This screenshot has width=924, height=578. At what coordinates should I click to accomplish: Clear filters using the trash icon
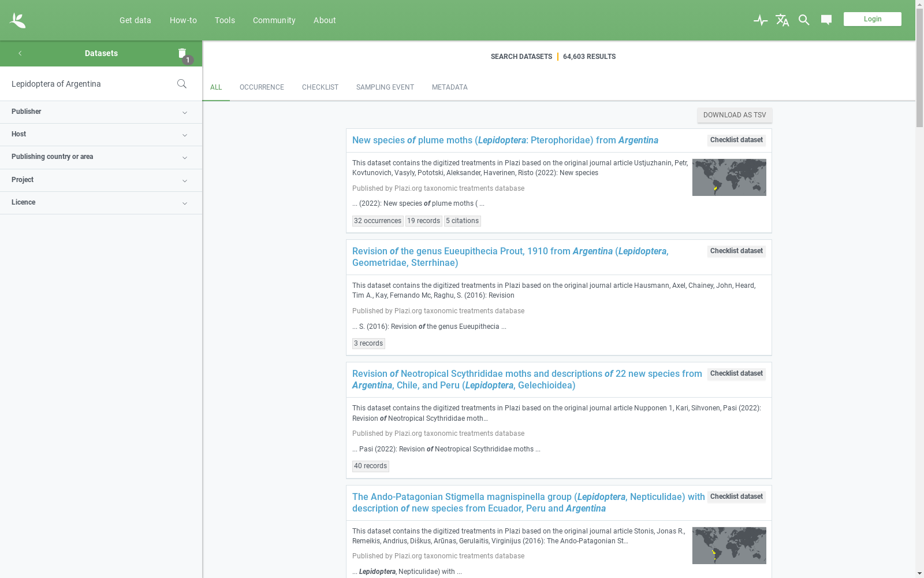(x=182, y=53)
